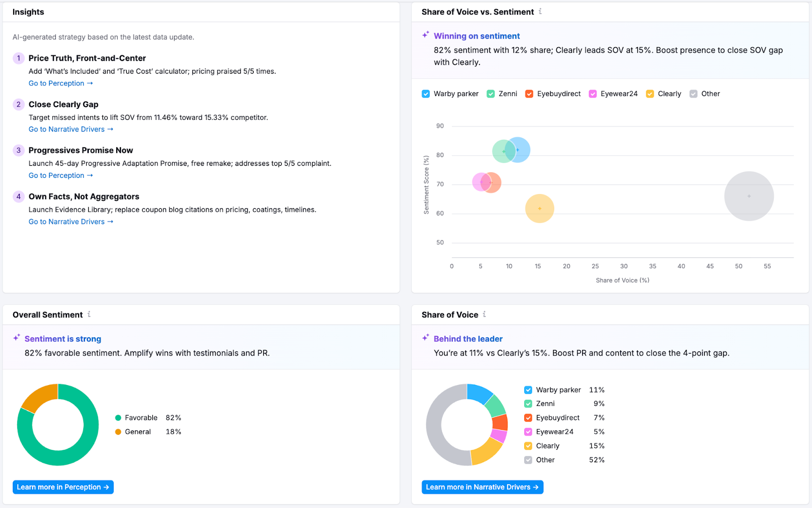The width and height of the screenshot is (812, 508).
Task: Toggle the Eyebuydirect legend checkbox
Action: pyautogui.click(x=529, y=93)
